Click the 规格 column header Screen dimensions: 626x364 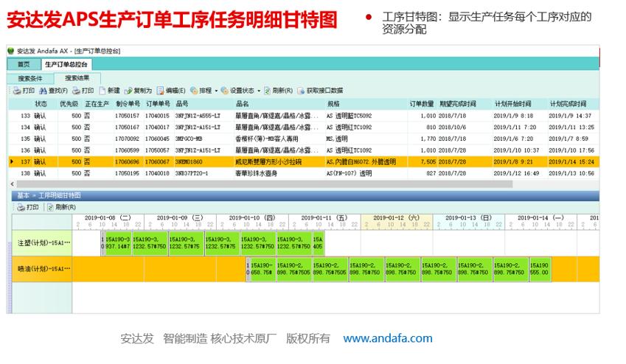pyautogui.click(x=366, y=104)
